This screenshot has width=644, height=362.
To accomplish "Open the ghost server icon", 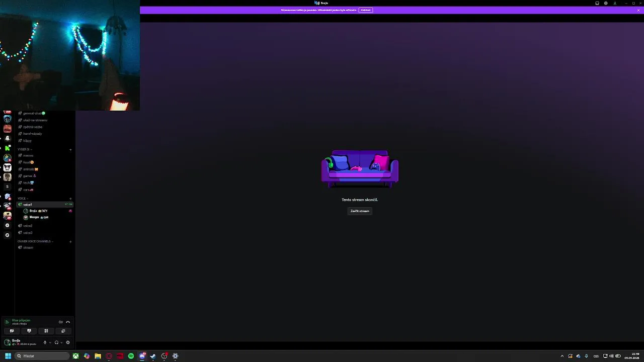I will click(x=8, y=138).
